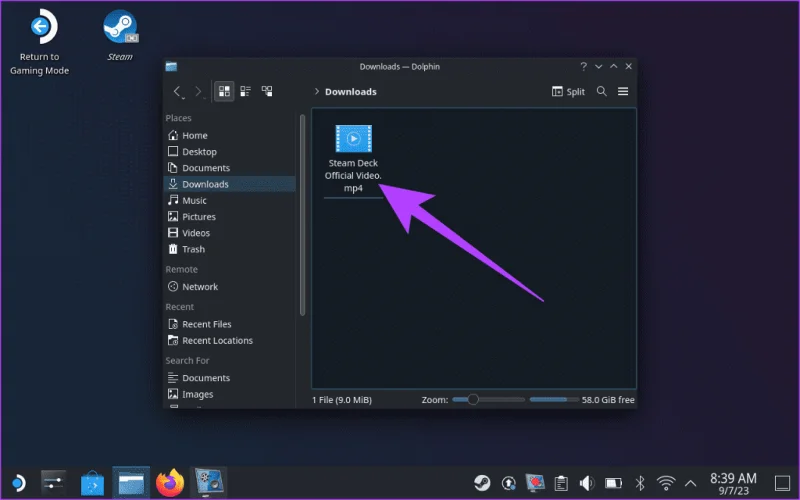Open Wi-Fi networks tray icon
The height and width of the screenshot is (500, 800).
pos(666,483)
